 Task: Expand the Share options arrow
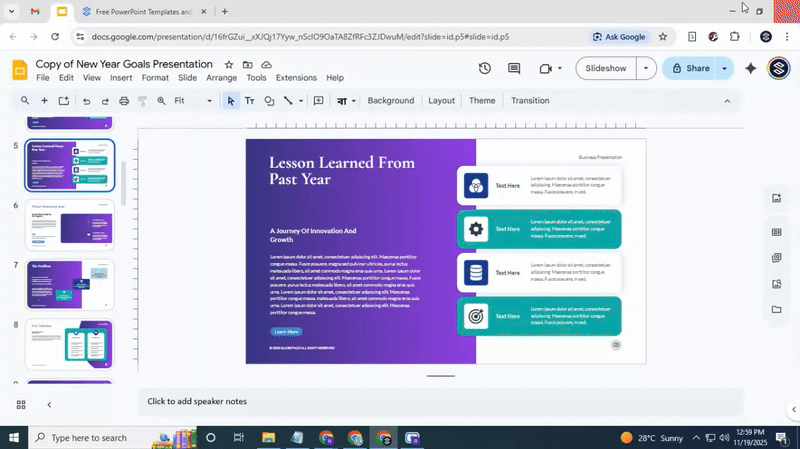click(725, 68)
